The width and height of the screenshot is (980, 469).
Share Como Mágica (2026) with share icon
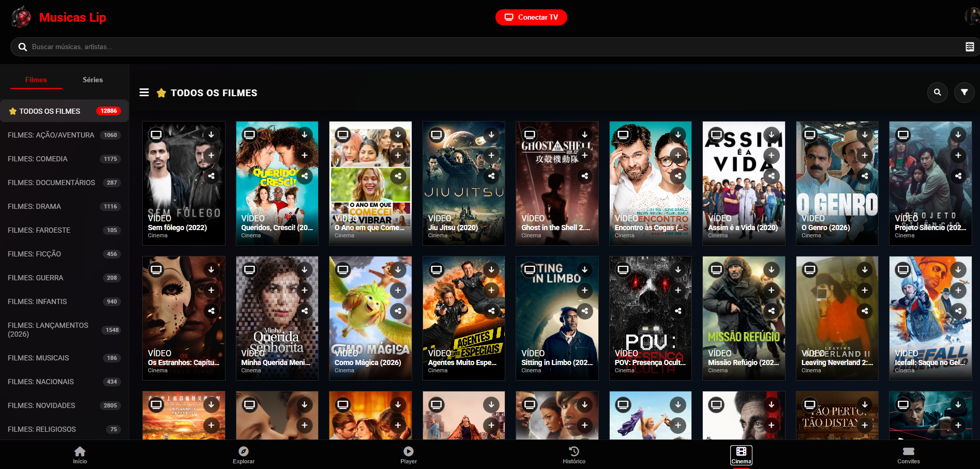[398, 311]
